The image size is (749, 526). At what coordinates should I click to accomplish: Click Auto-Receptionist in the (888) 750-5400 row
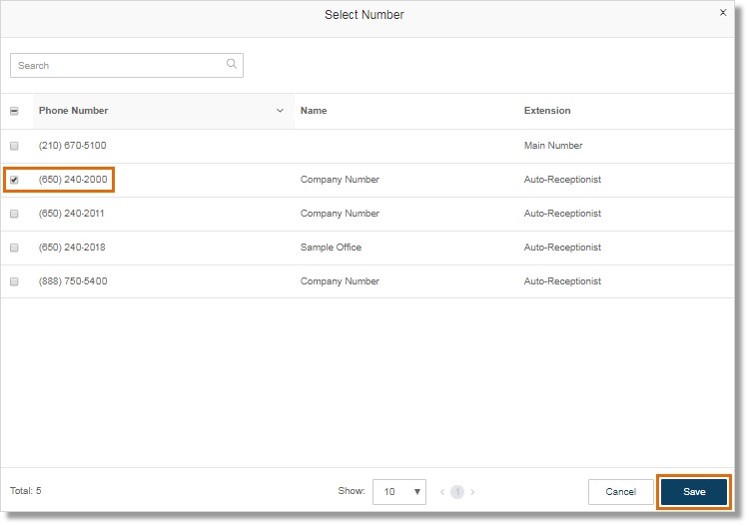click(562, 281)
